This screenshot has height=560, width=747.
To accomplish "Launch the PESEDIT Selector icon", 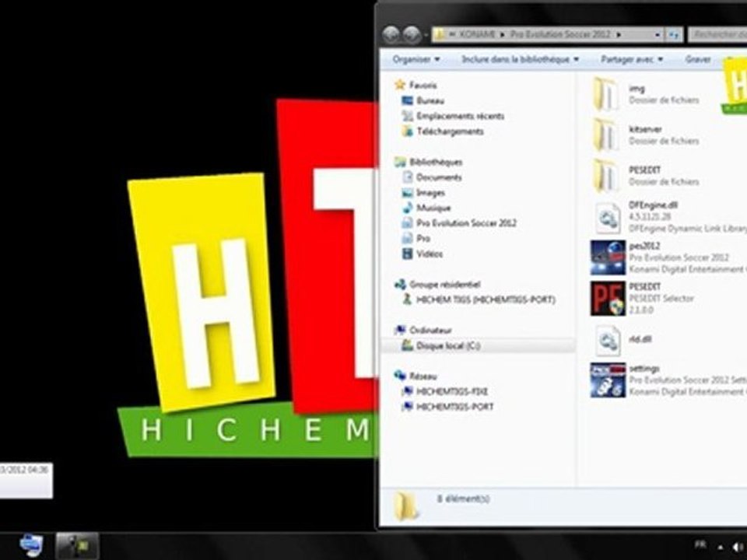I will click(x=608, y=299).
